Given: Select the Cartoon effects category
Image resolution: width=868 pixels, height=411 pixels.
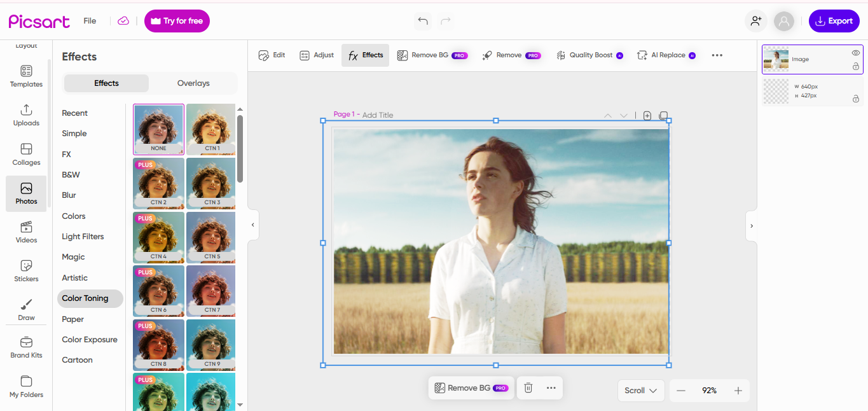Looking at the screenshot, I should [x=78, y=360].
